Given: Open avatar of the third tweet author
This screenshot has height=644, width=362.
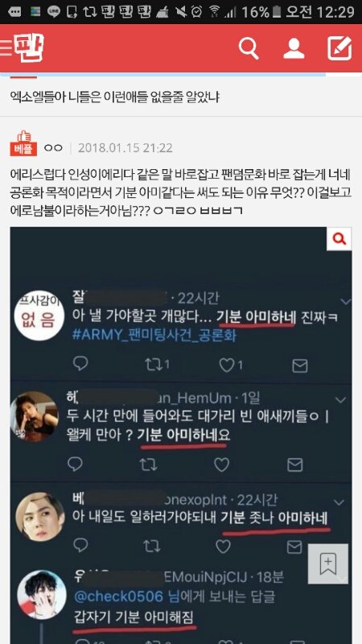Looking at the screenshot, I should [40, 517].
